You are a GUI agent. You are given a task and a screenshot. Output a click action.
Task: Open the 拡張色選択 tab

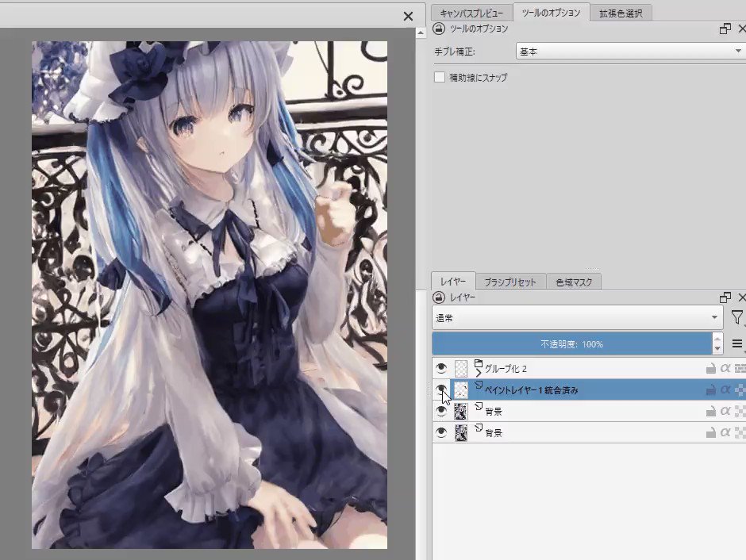(x=621, y=13)
